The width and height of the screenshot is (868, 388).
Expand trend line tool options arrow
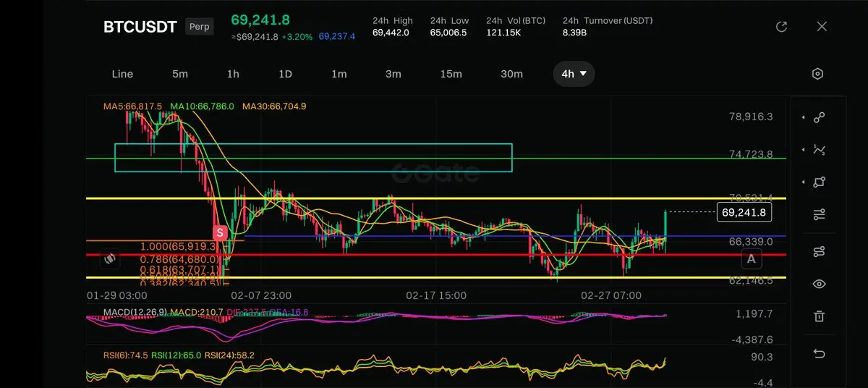pos(802,117)
